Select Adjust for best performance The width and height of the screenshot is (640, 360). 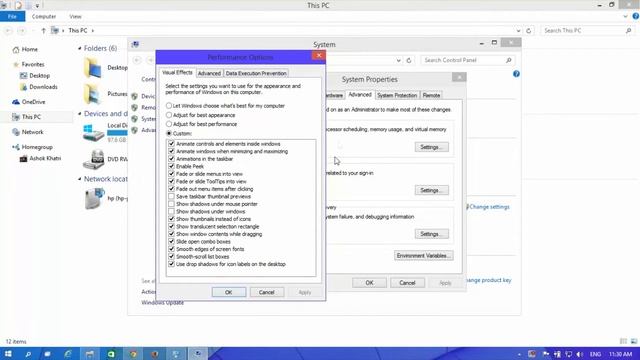tap(169, 124)
